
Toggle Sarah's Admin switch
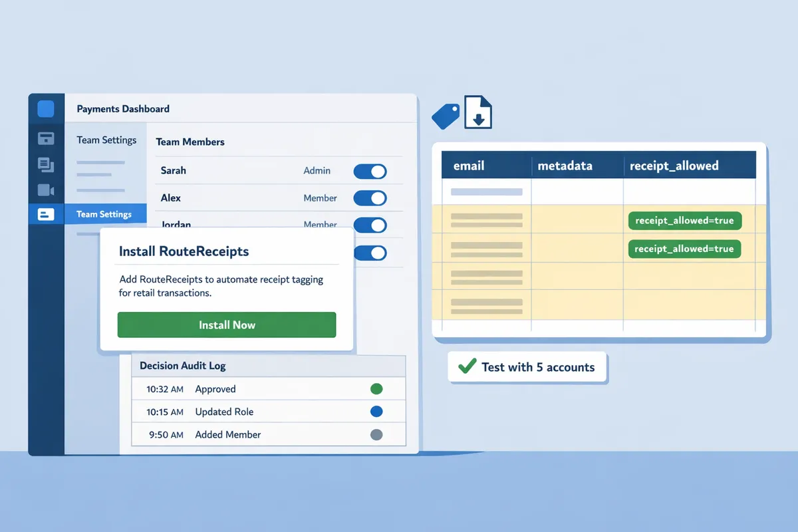click(370, 172)
